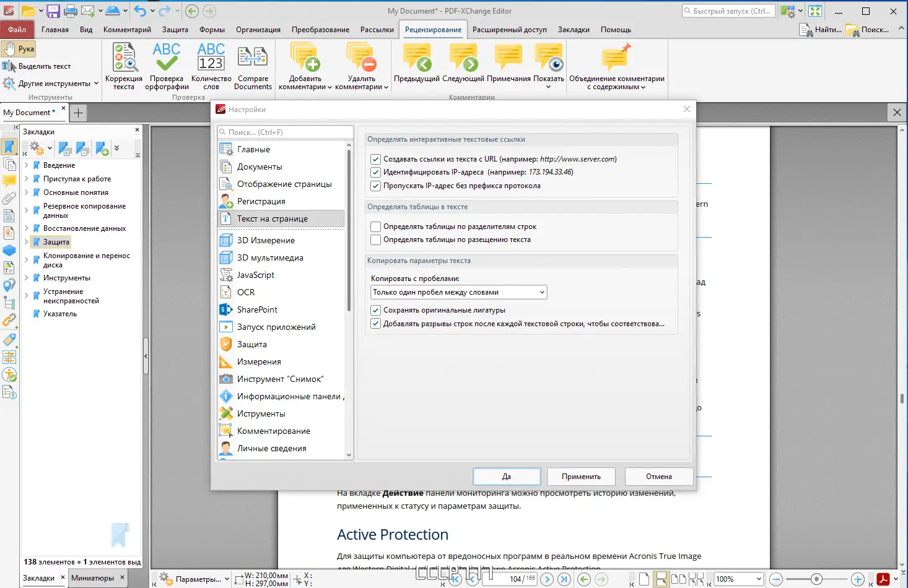Switch to the Преобразование ribbon tab
Image resolution: width=908 pixels, height=588 pixels.
pyautogui.click(x=320, y=30)
